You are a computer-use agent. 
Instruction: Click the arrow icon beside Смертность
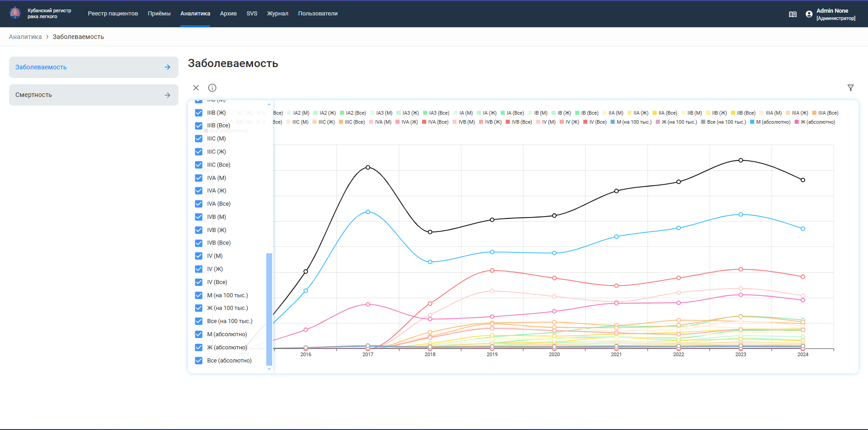click(168, 95)
